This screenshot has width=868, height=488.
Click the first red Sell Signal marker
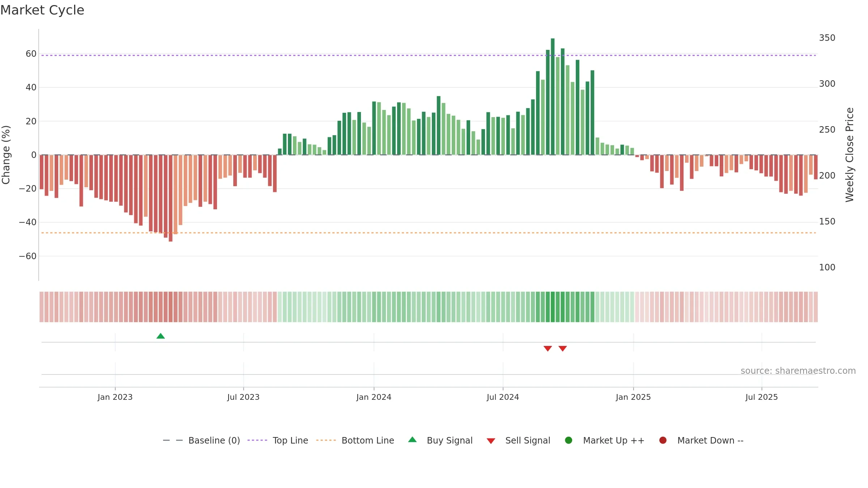pos(548,348)
